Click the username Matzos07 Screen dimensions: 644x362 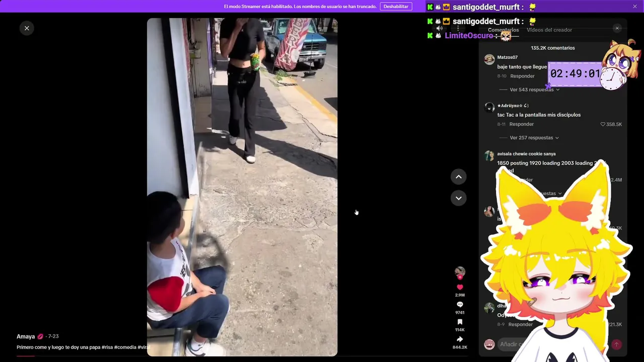pyautogui.click(x=507, y=57)
